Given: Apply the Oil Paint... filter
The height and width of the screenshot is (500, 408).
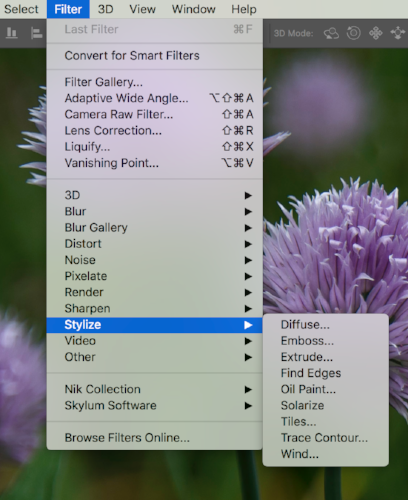Looking at the screenshot, I should 326,389.
